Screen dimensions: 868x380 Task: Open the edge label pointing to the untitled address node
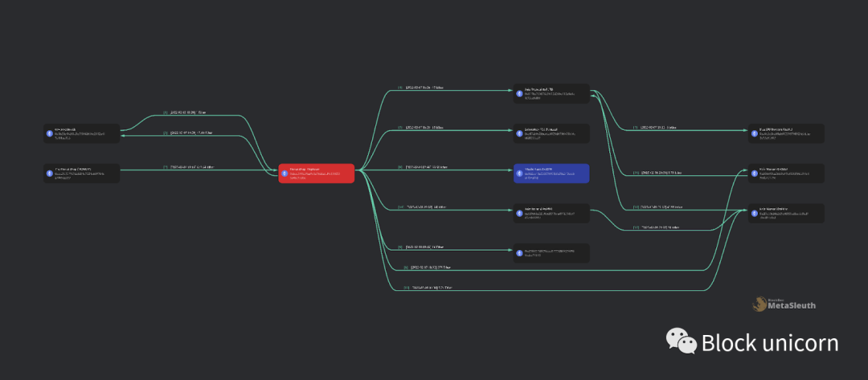pyautogui.click(x=420, y=247)
